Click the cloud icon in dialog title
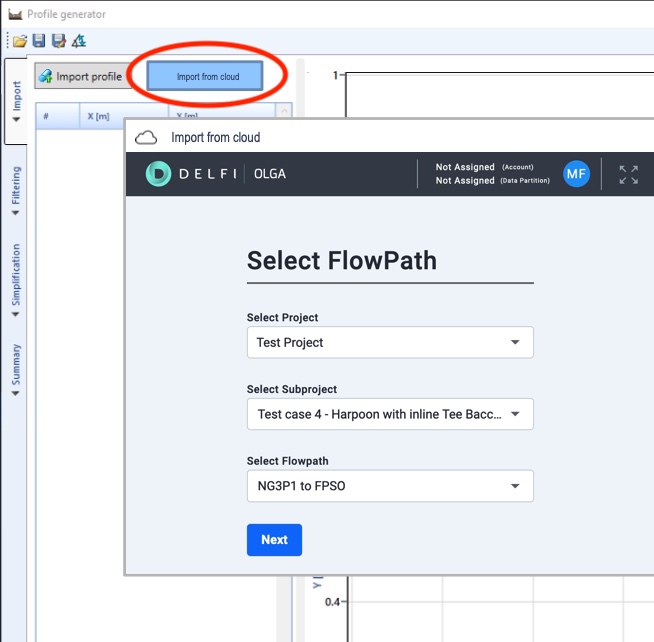The height and width of the screenshot is (642, 654). [x=146, y=137]
